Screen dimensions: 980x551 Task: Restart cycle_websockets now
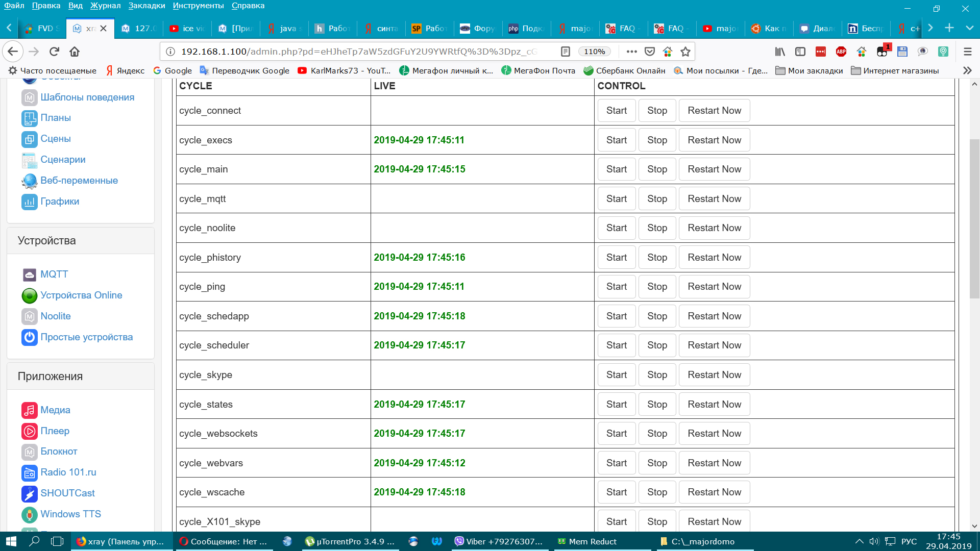click(x=714, y=434)
